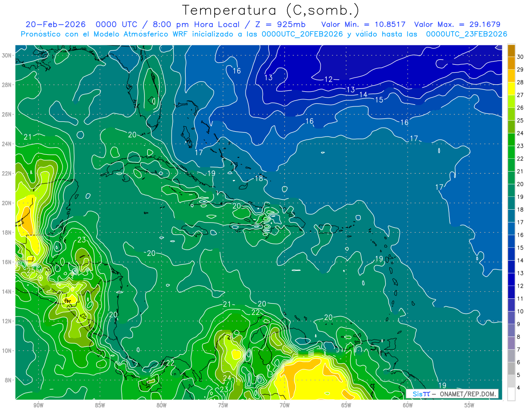Click the "Z = 925mb" pressure level text
This screenshot has width=532, height=411.
280,24
